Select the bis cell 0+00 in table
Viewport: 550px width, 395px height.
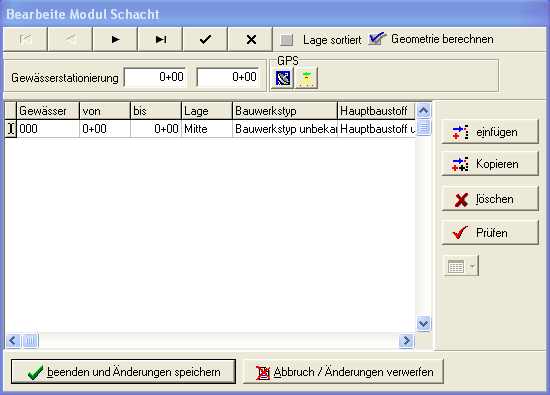(156, 129)
